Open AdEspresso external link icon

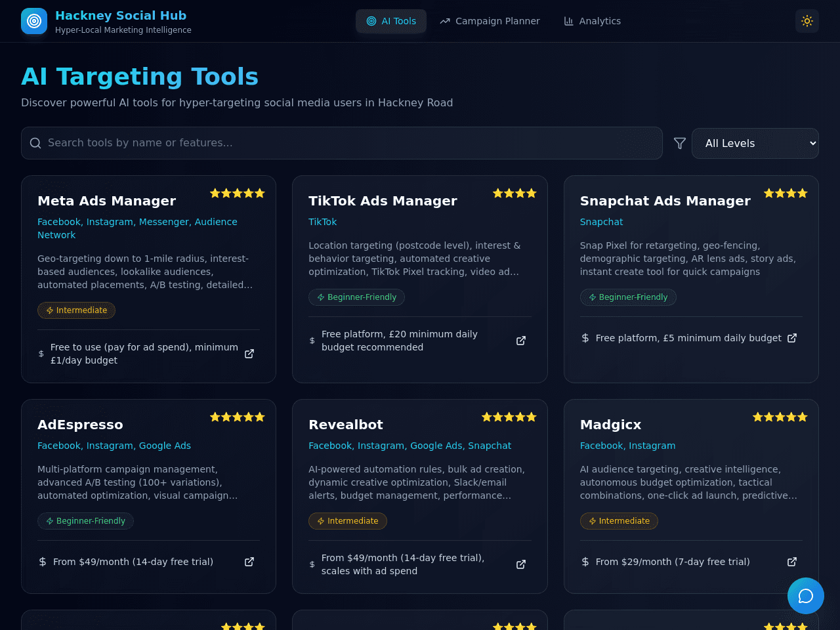[249, 562]
